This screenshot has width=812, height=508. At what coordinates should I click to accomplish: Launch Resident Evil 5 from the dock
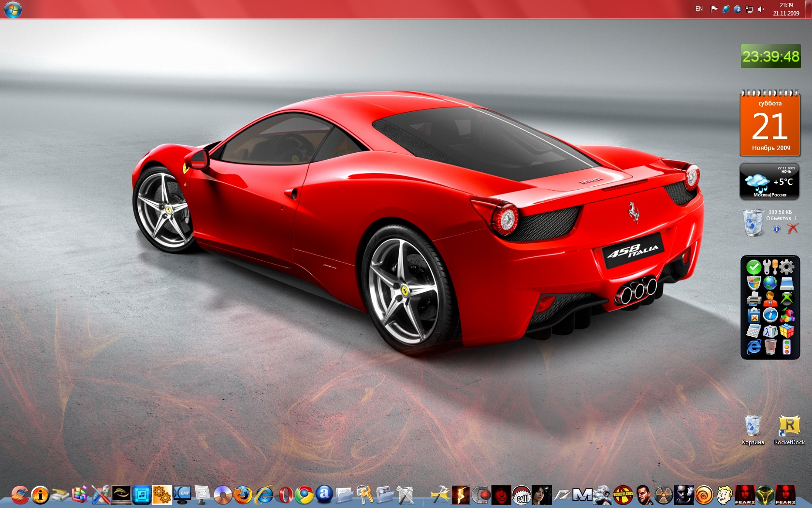coord(461,494)
